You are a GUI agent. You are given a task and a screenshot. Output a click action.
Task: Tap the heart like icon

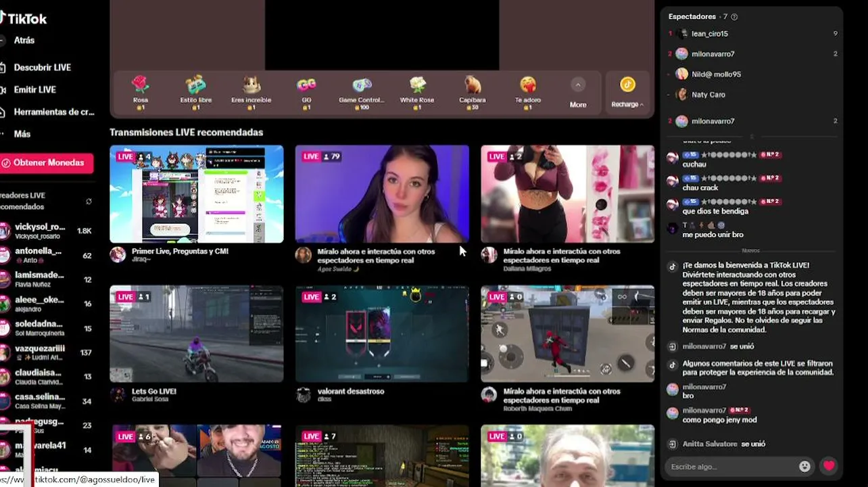pyautogui.click(x=829, y=465)
